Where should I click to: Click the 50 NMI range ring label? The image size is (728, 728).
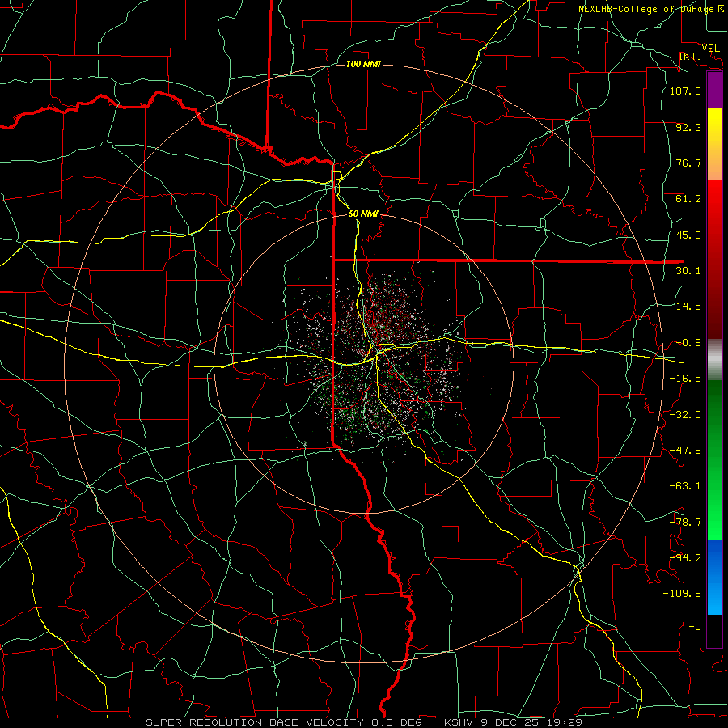click(x=363, y=214)
